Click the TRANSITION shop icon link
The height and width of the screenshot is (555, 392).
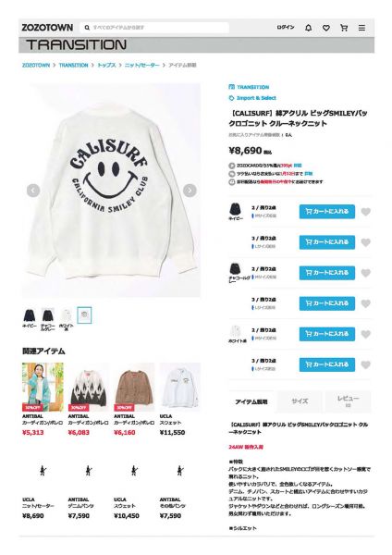click(249, 87)
